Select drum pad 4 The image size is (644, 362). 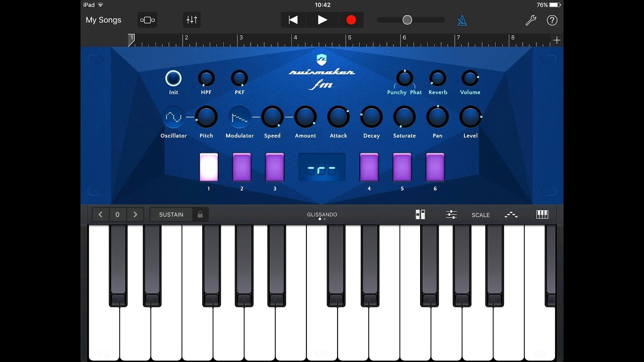[369, 167]
